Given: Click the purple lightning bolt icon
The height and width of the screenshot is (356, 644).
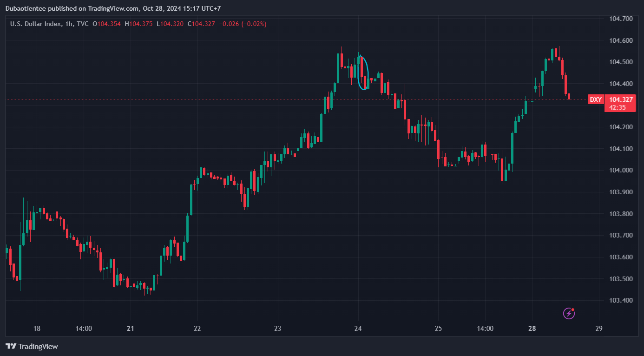Looking at the screenshot, I should coord(569,314).
